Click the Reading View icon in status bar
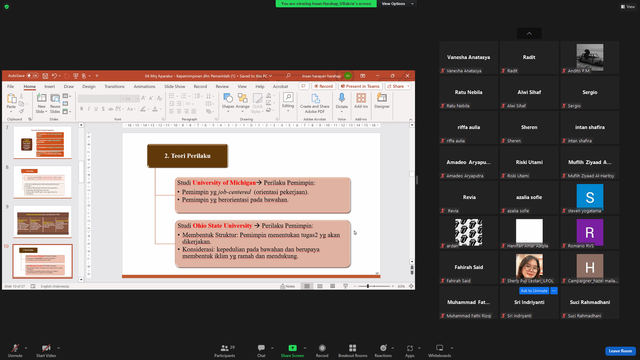640x360 pixels. pyautogui.click(x=333, y=286)
